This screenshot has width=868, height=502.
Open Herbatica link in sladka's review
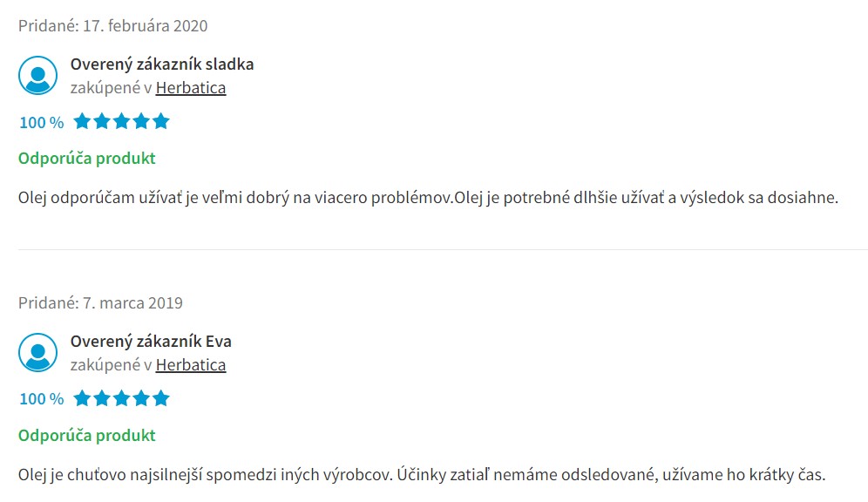(191, 88)
